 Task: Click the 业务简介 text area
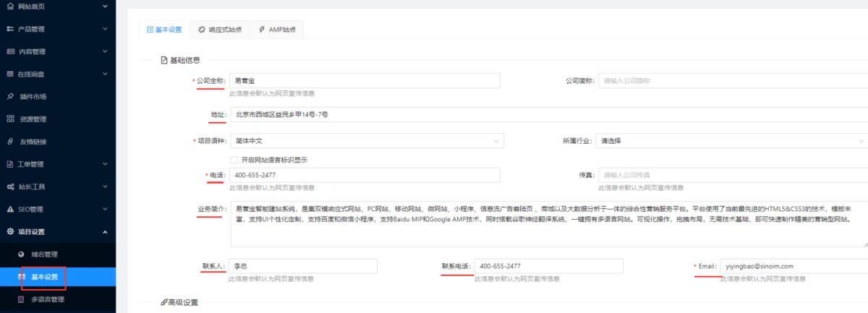(x=548, y=224)
